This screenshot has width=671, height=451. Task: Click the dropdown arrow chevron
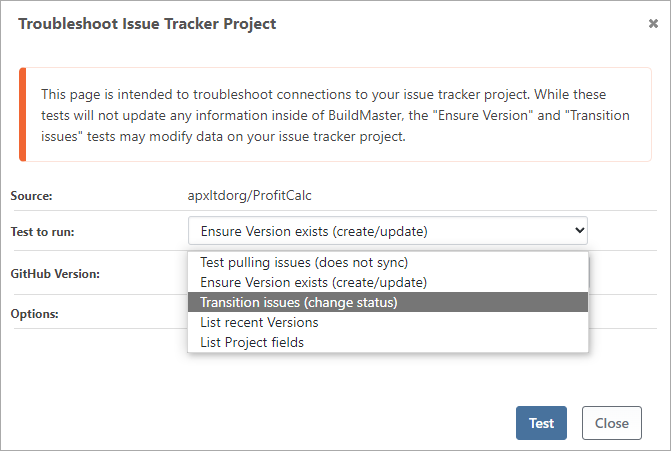pos(579,231)
